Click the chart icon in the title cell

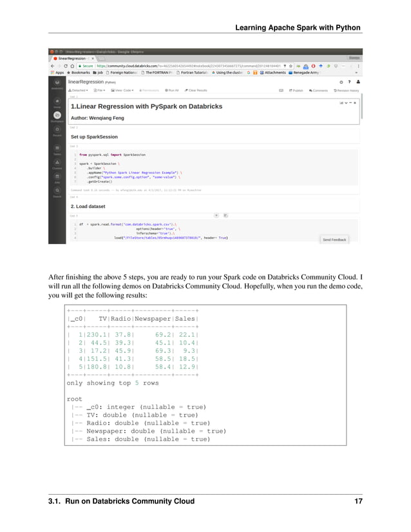341,102
